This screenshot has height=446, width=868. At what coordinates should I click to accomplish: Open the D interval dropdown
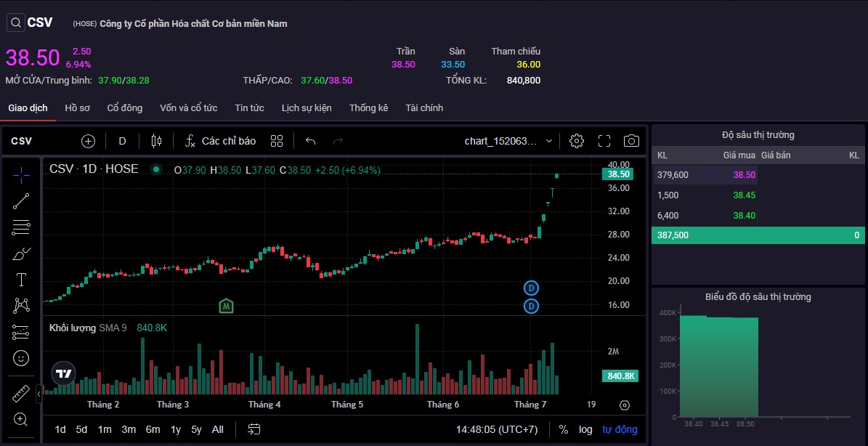tap(122, 141)
